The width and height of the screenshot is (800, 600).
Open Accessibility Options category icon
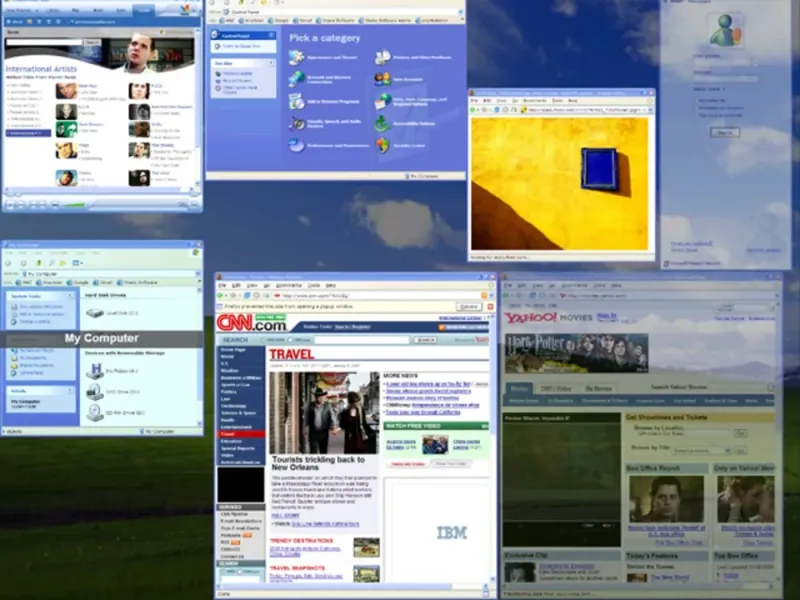(383, 123)
